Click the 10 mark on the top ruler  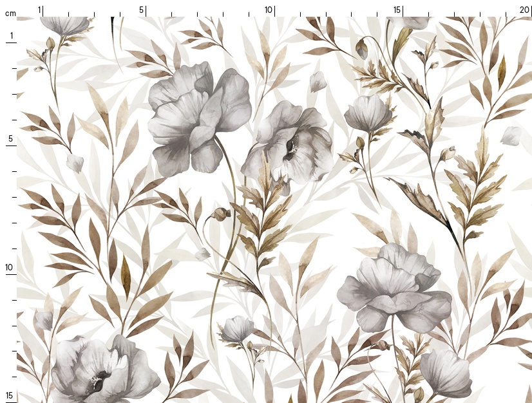(268, 10)
